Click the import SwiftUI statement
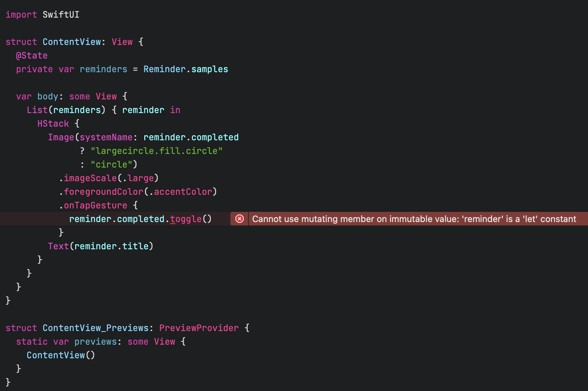 [x=42, y=15]
